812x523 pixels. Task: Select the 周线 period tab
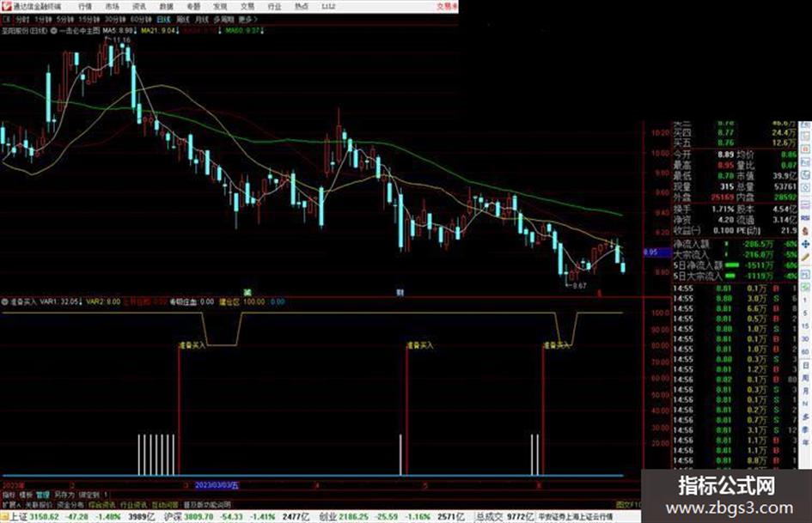183,20
